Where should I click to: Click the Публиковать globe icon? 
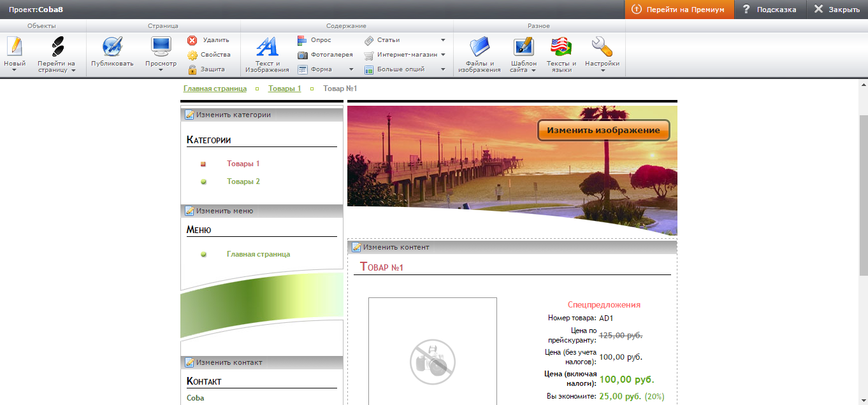pos(112,46)
